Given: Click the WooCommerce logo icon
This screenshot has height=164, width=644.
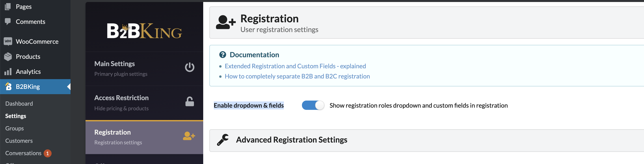Looking at the screenshot, I should (8, 41).
